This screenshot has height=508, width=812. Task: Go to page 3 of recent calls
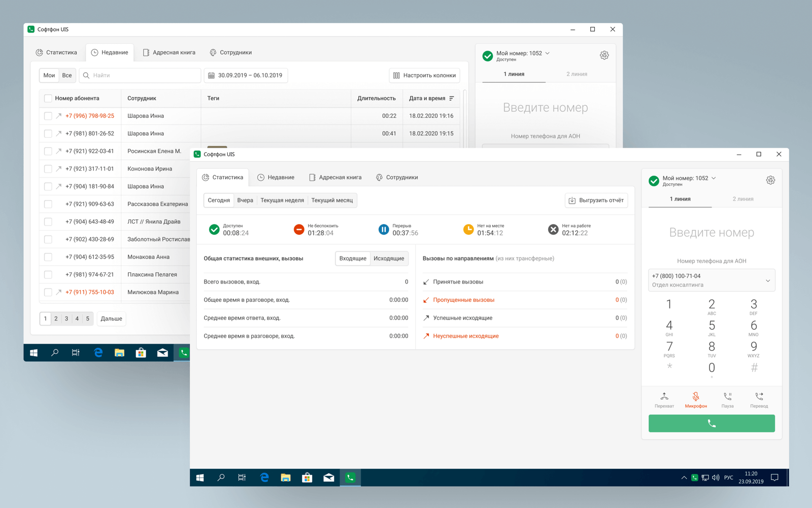point(66,319)
